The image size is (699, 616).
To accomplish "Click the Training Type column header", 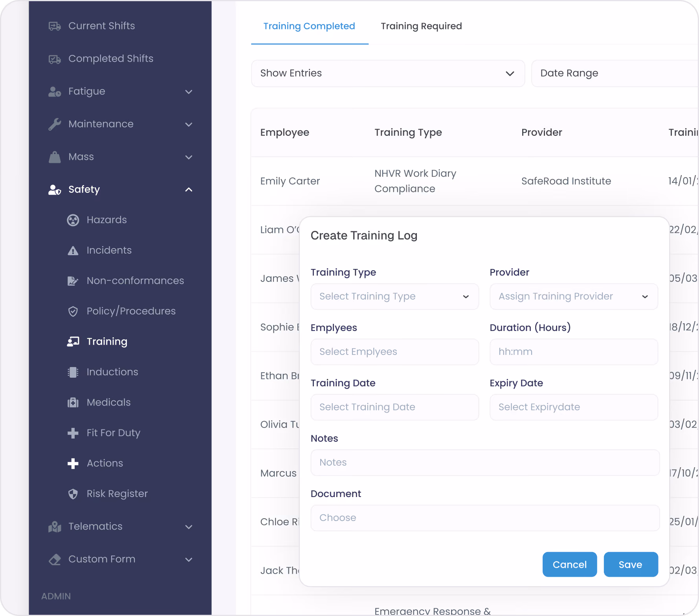I will tap(408, 133).
